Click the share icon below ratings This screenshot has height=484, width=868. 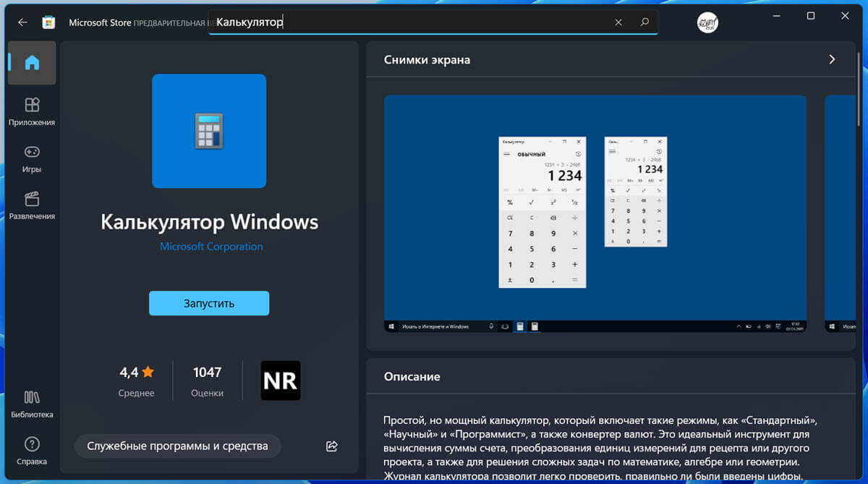(332, 446)
